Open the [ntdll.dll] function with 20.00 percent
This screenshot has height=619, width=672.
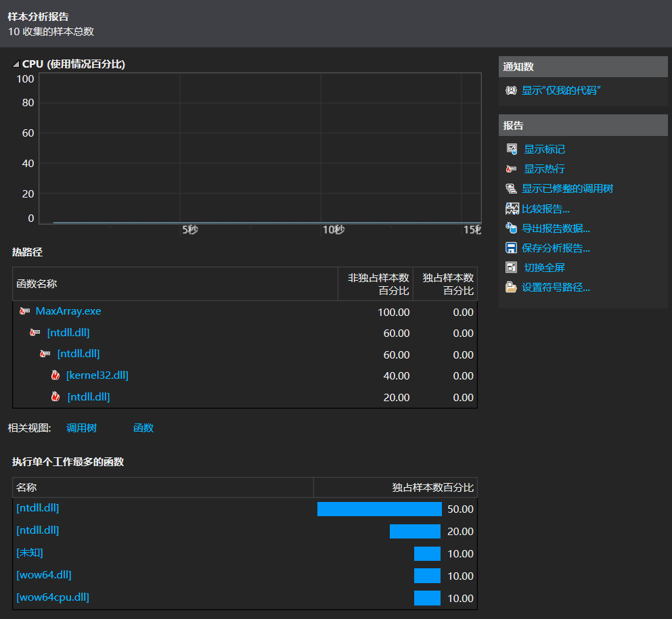coord(37,530)
